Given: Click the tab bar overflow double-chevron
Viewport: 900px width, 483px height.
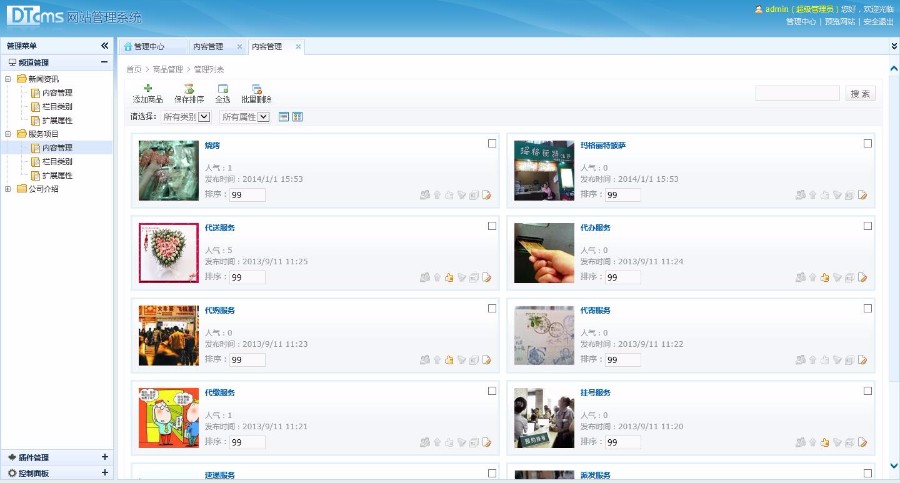Looking at the screenshot, I should click(894, 46).
